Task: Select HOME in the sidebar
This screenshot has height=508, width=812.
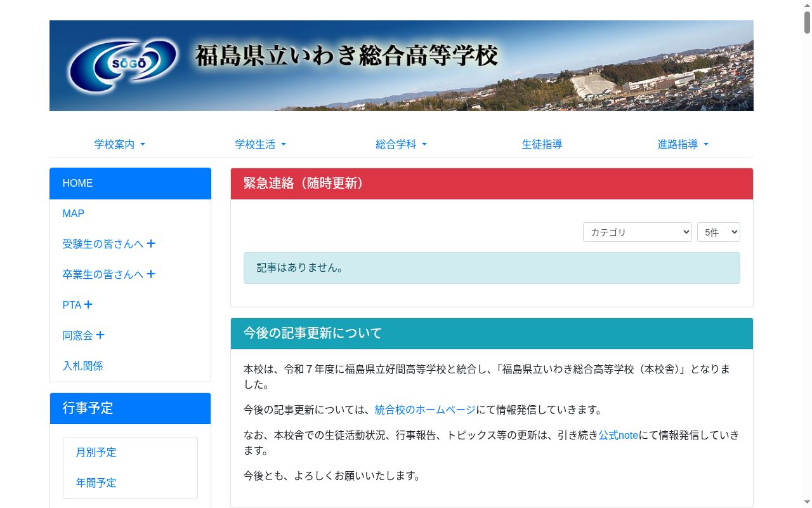Action: point(130,184)
